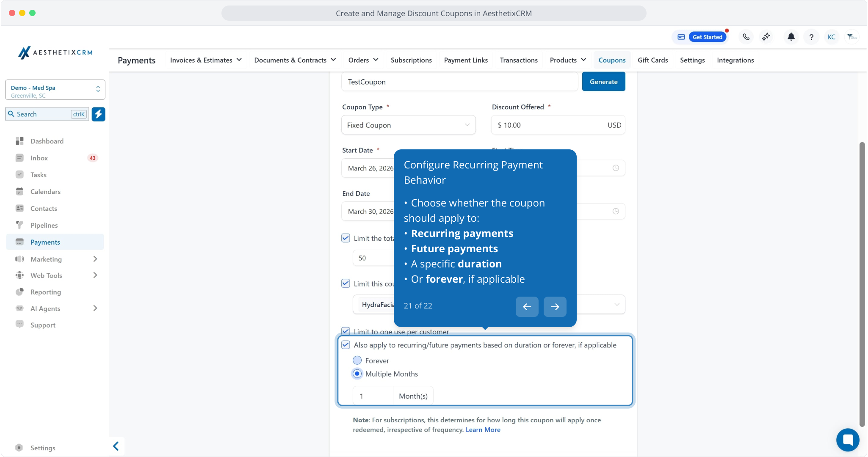Open the Coupon Type dropdown
The width and height of the screenshot is (868, 457).
point(408,125)
